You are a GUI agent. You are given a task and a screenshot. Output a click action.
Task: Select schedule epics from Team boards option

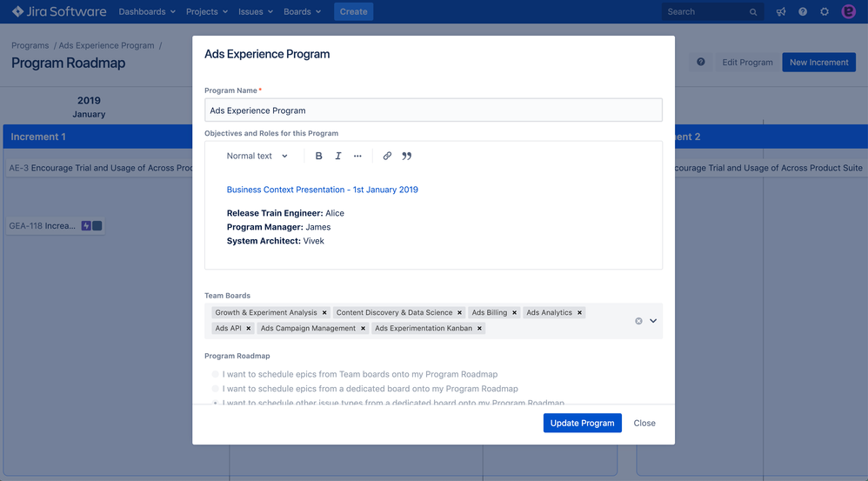pyautogui.click(x=216, y=374)
